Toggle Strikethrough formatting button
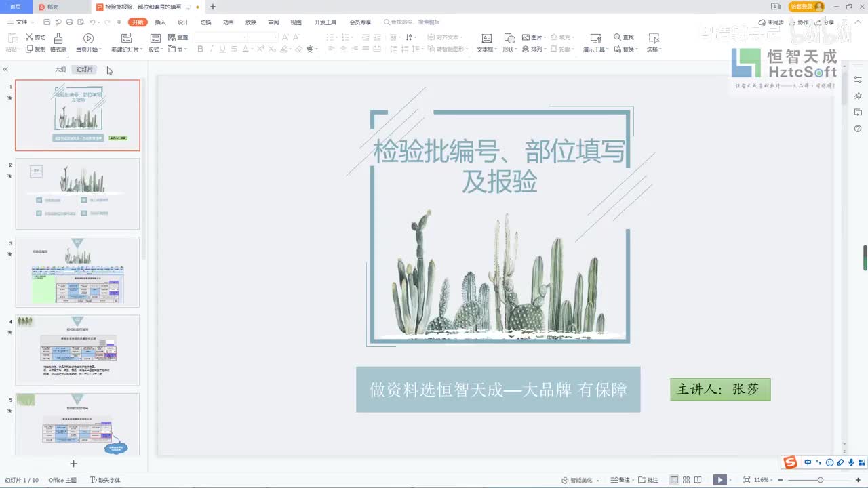The height and width of the screenshot is (488, 868). pyautogui.click(x=235, y=49)
